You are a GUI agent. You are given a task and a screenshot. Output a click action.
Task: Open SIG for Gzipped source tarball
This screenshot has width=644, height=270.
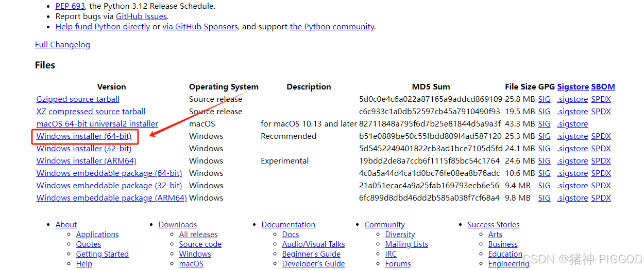click(x=544, y=99)
